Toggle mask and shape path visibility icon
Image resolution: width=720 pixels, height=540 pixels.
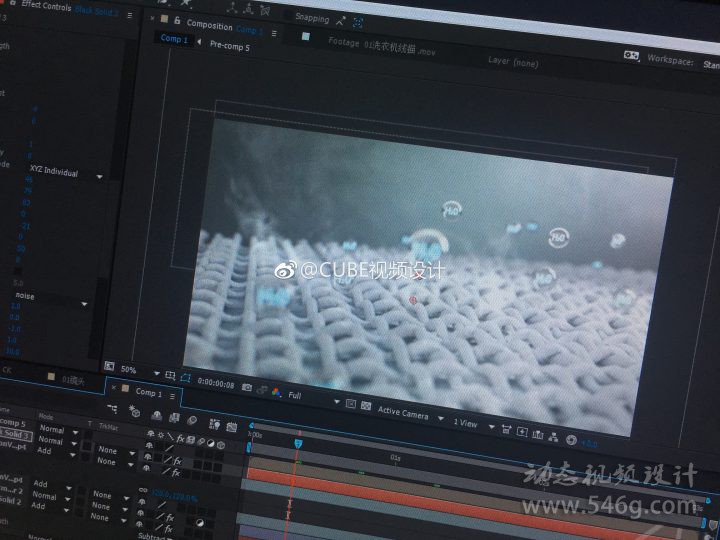point(186,377)
